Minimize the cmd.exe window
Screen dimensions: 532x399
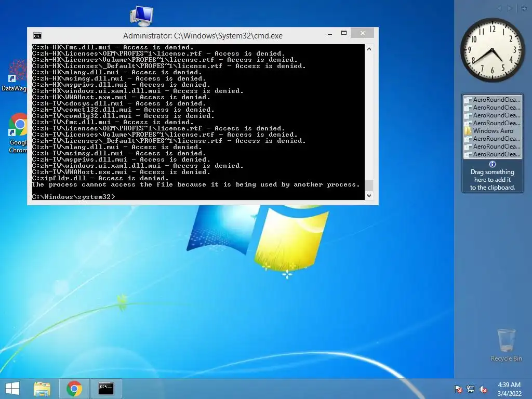pos(330,33)
